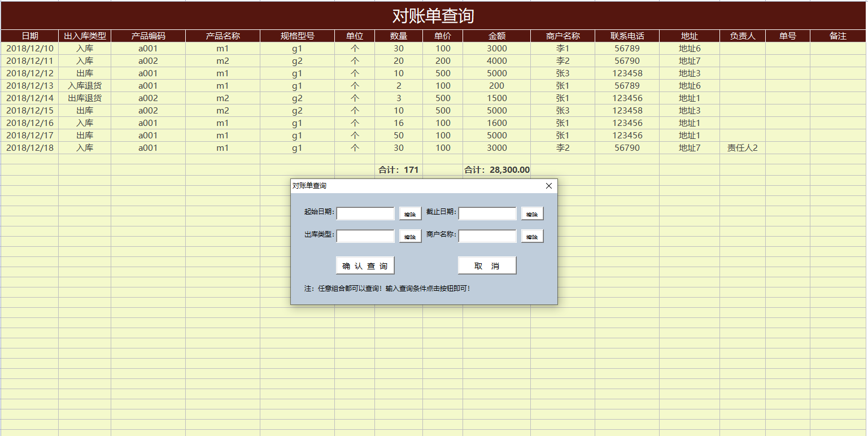Click the 商户名称 merchant name field
The image size is (868, 436).
tap(487, 236)
